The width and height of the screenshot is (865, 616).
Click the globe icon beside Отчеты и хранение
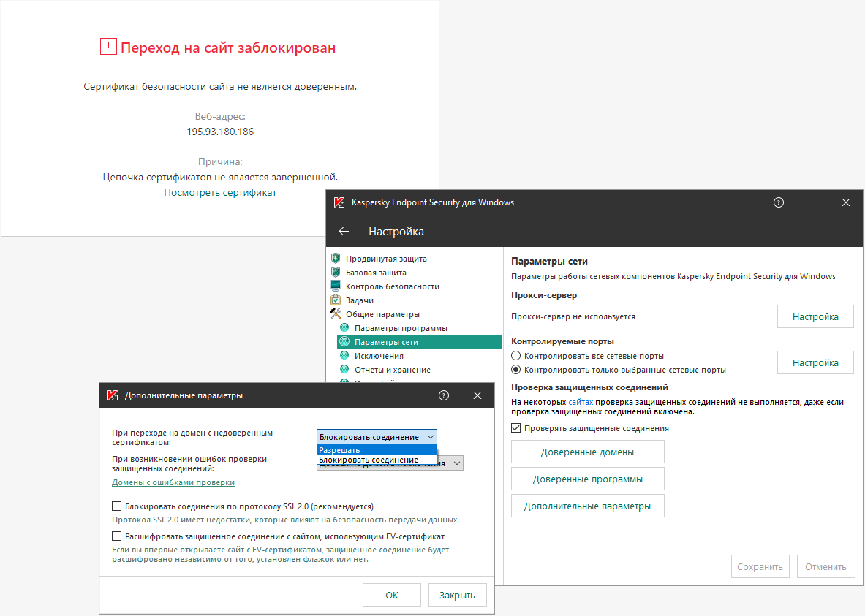coord(344,369)
